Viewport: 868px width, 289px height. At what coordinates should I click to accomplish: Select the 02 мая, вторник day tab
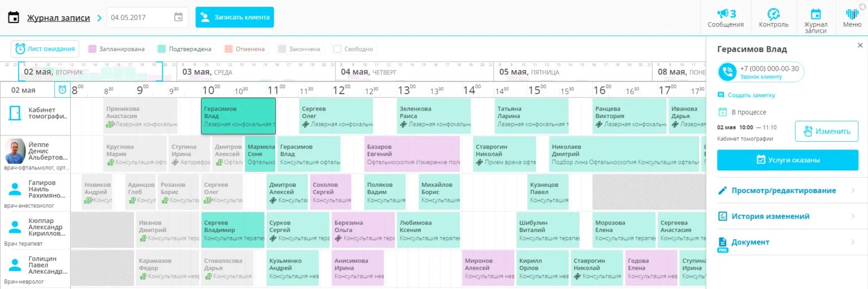coord(90,72)
